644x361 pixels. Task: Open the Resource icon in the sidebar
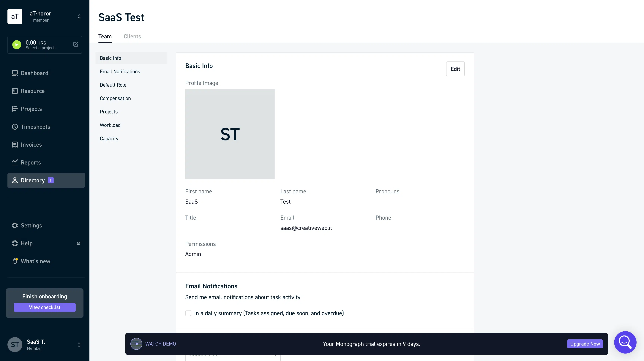[15, 91]
